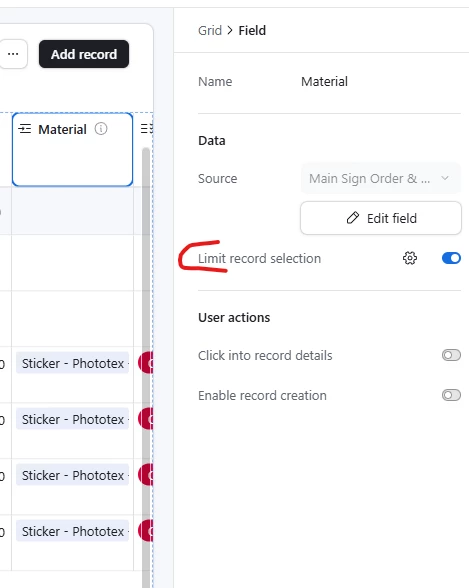Image resolution: width=469 pixels, height=588 pixels.
Task: Click the partially visible column icon right of Material
Action: [x=147, y=129]
